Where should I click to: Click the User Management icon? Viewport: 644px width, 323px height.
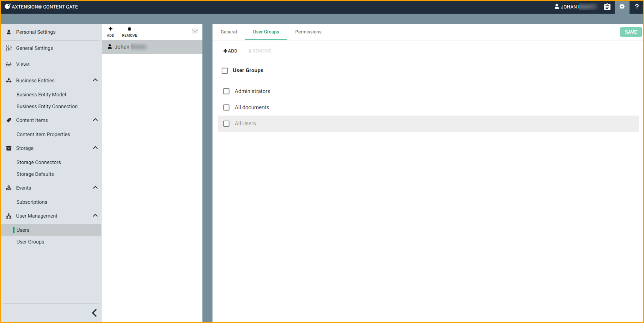click(x=9, y=216)
